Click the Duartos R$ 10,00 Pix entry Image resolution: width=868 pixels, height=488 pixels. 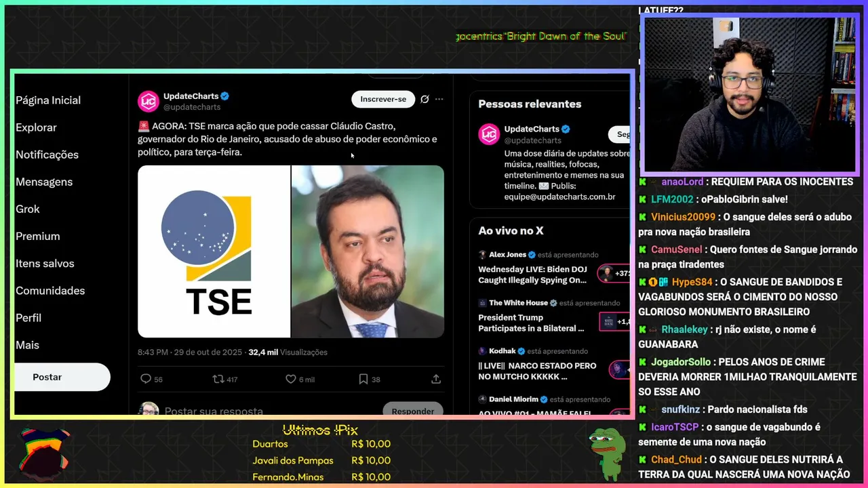tap(321, 444)
